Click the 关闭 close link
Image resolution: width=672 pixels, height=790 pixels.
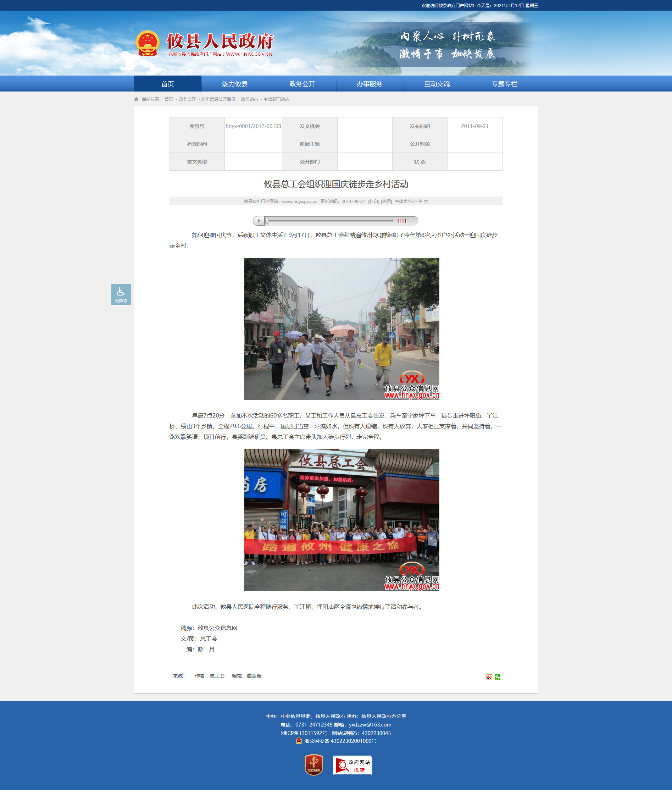coord(386,201)
